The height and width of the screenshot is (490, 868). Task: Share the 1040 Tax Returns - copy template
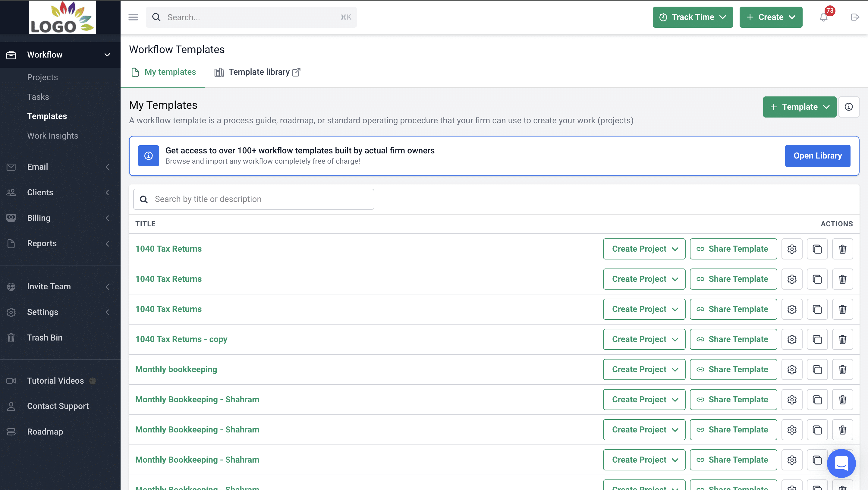point(733,339)
